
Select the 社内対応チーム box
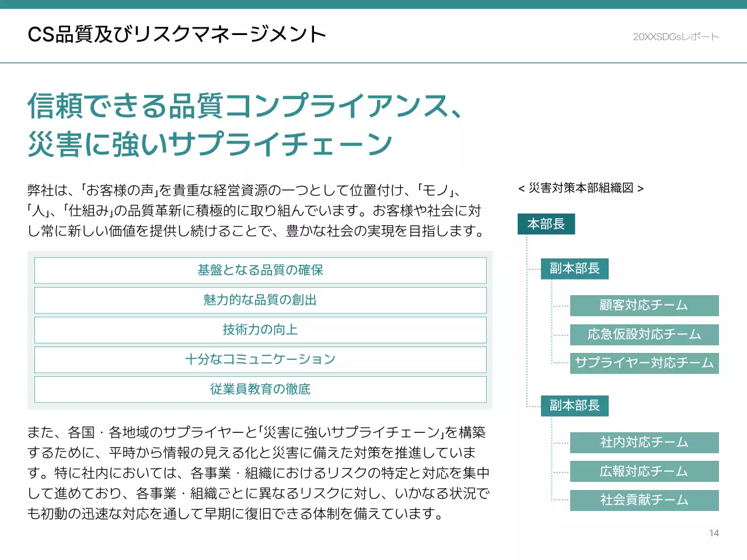point(644,442)
